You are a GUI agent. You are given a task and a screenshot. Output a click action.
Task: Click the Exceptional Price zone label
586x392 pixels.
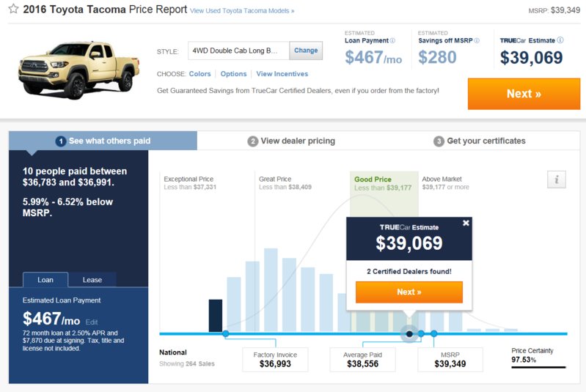point(190,183)
